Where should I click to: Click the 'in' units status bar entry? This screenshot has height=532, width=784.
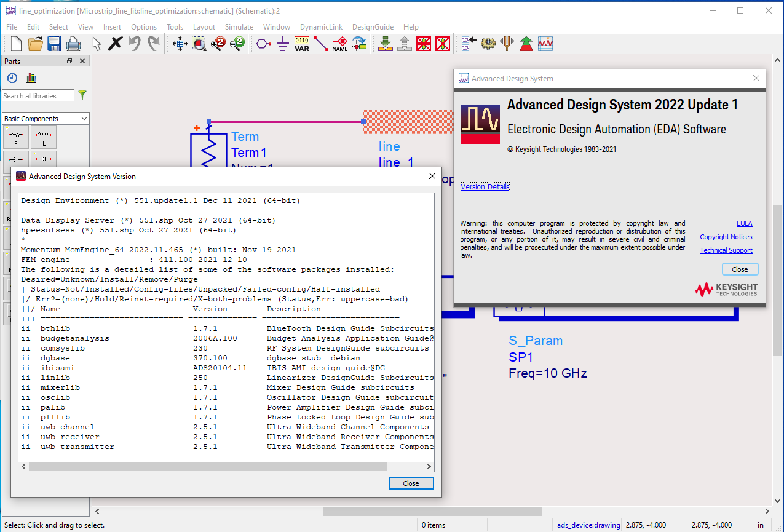pyautogui.click(x=761, y=525)
